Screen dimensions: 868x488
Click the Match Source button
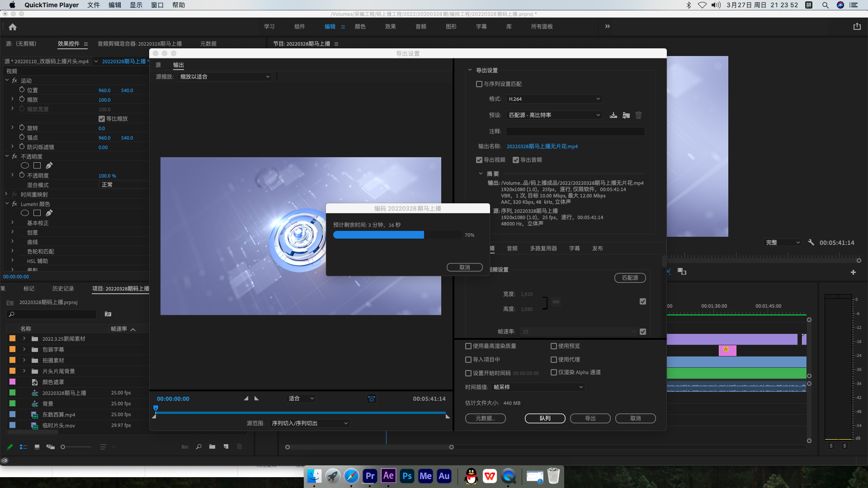click(630, 278)
